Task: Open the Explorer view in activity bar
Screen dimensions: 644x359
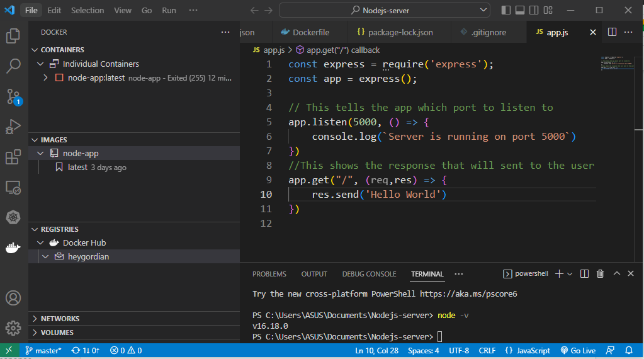Action: [x=13, y=37]
